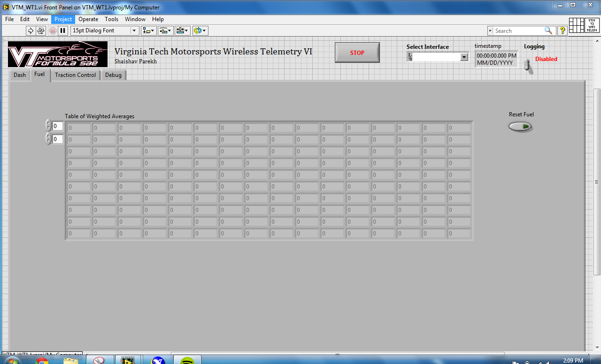Open the Align Objects toolbar menu

[x=149, y=30]
